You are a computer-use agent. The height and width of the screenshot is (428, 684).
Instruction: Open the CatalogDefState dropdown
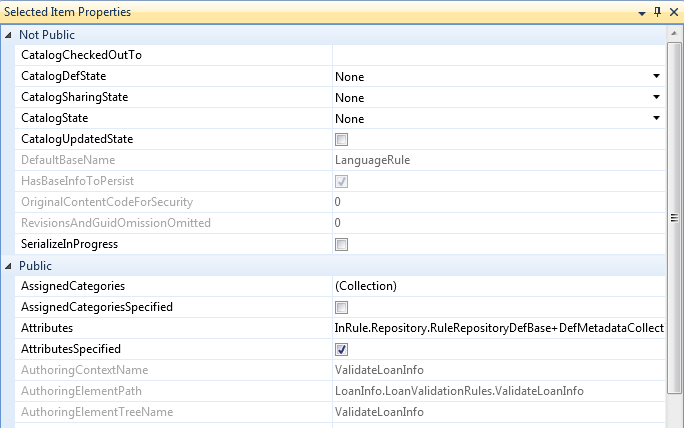[656, 76]
